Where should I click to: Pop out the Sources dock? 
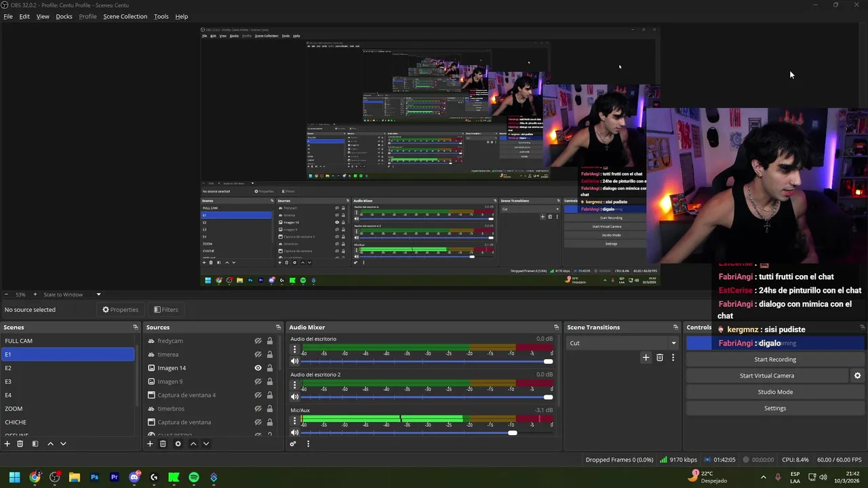[278, 327]
